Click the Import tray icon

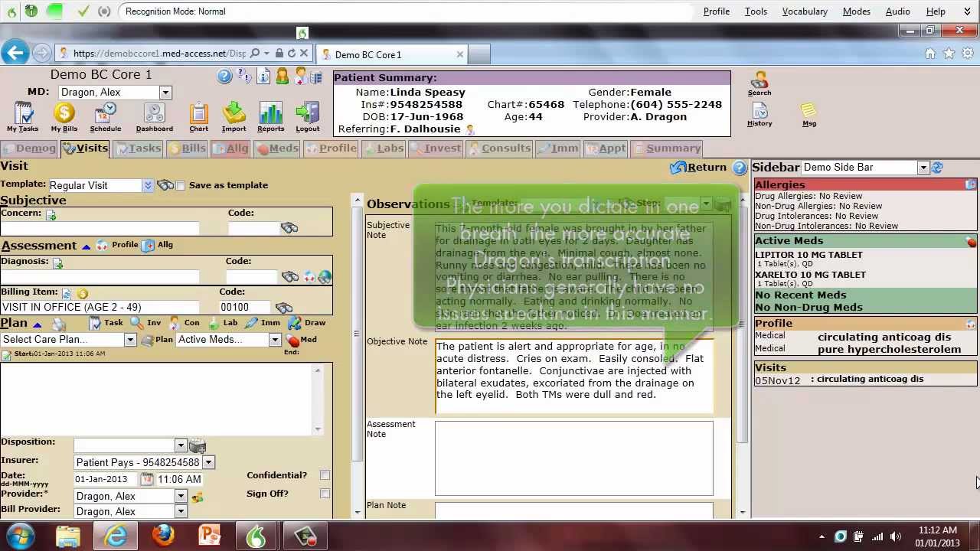tap(234, 117)
